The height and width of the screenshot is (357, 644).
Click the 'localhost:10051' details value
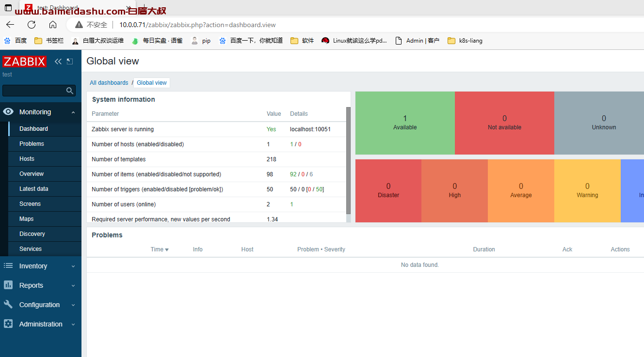click(310, 129)
